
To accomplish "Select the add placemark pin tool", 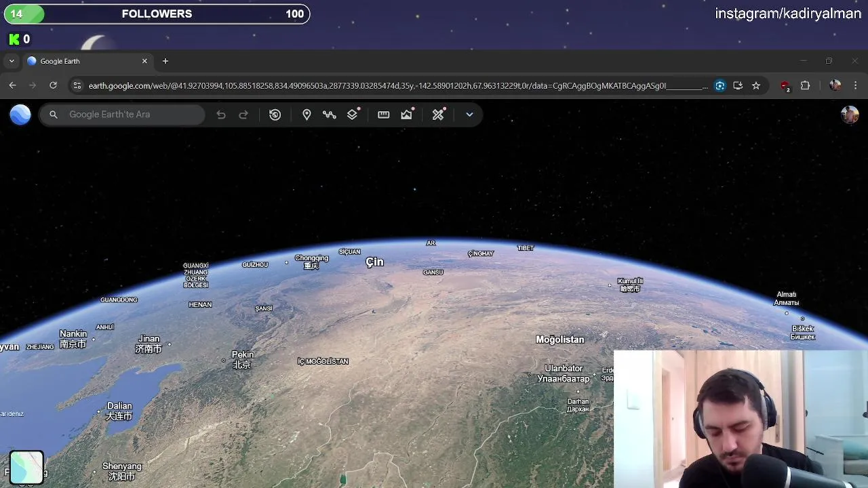I will tap(307, 115).
